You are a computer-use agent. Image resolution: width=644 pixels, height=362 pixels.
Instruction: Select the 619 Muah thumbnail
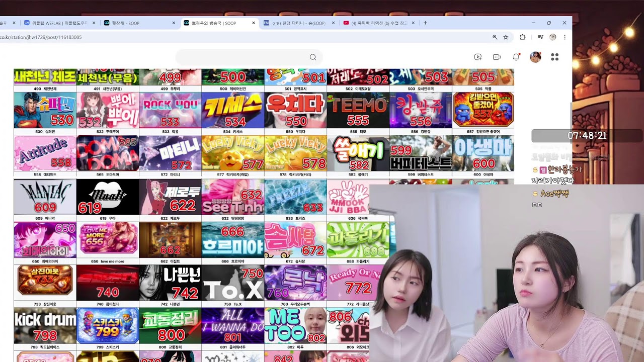108,197
